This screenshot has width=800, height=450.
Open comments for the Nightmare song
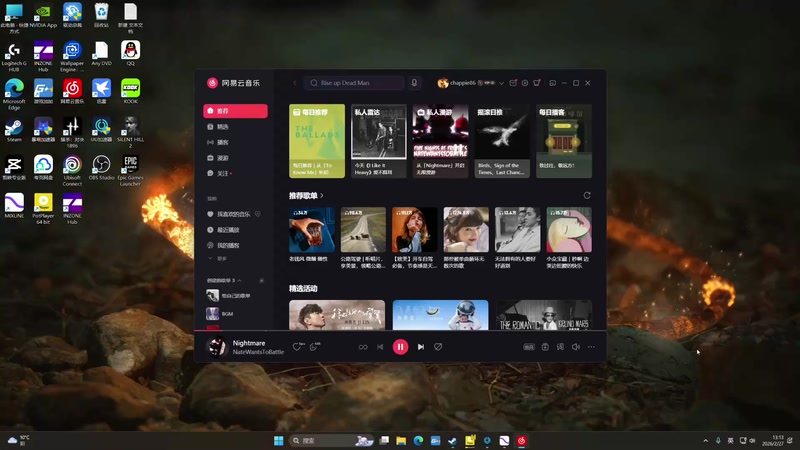(314, 347)
